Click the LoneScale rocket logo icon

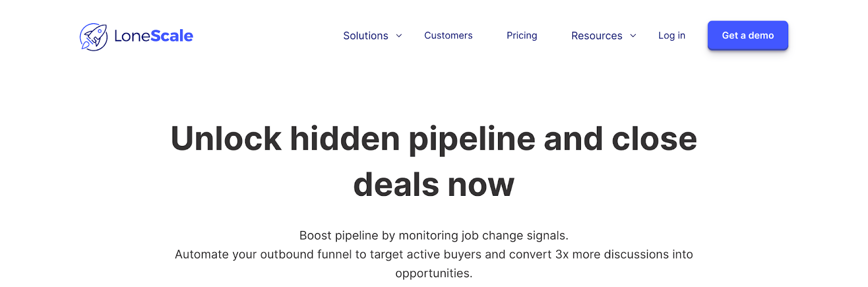pyautogui.click(x=93, y=37)
